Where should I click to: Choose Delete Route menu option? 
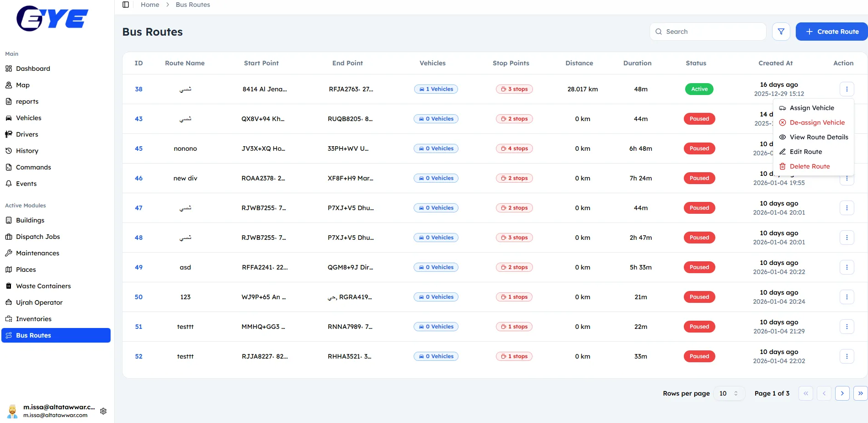tap(809, 166)
